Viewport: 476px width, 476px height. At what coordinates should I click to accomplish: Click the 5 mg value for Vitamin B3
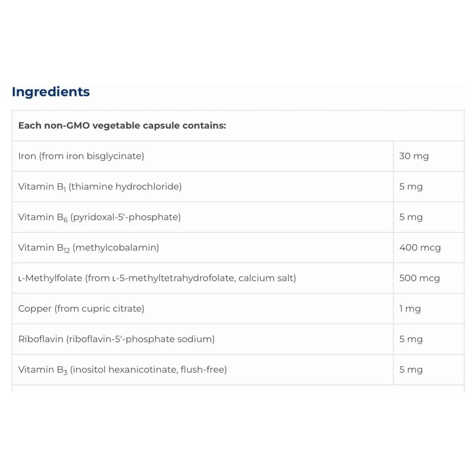(411, 370)
